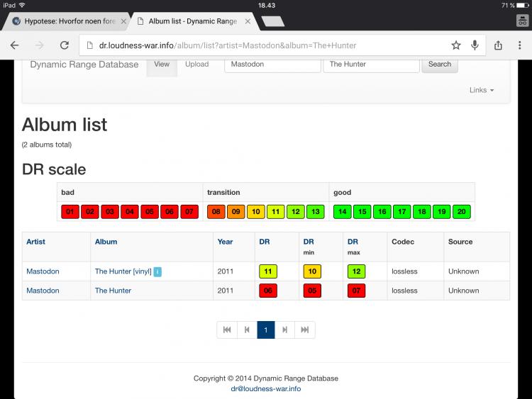Click the DR max 12 badge in vinyl row
This screenshot has height=399, width=532.
pos(356,271)
